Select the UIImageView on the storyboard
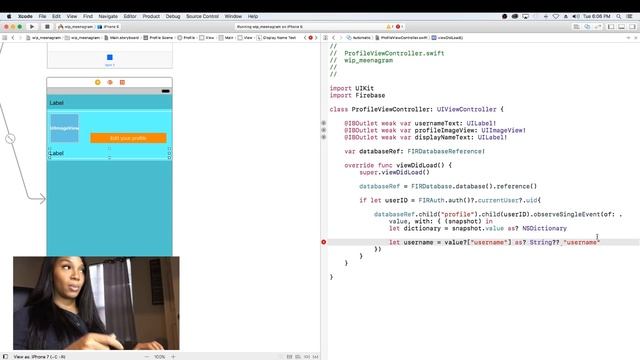 point(64,128)
